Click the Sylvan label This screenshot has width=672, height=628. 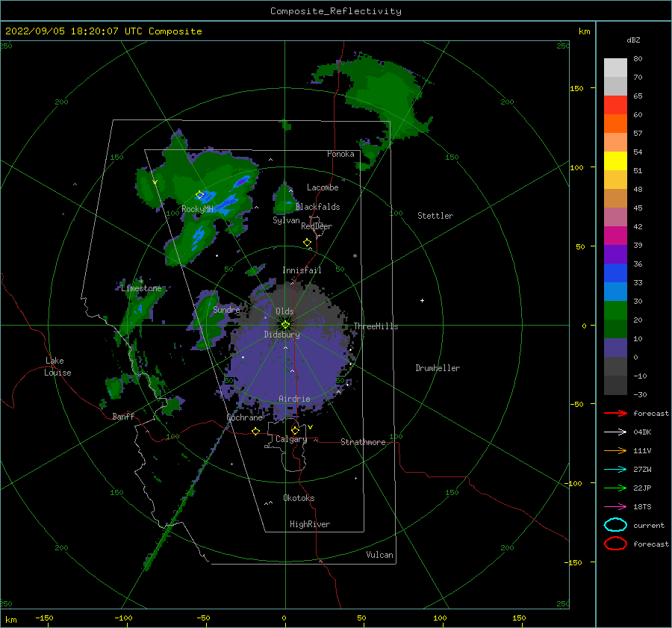click(x=286, y=220)
